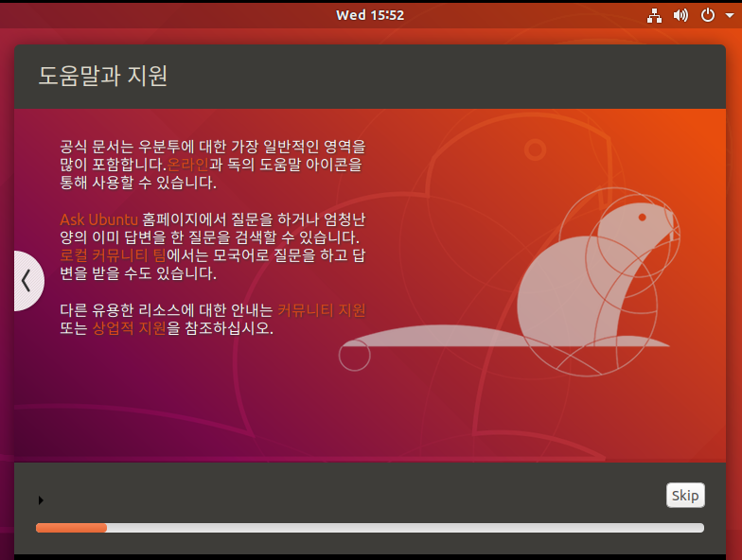The image size is (742, 560).
Task: Open the Wed 15:52 clock menu
Action: coord(370,15)
